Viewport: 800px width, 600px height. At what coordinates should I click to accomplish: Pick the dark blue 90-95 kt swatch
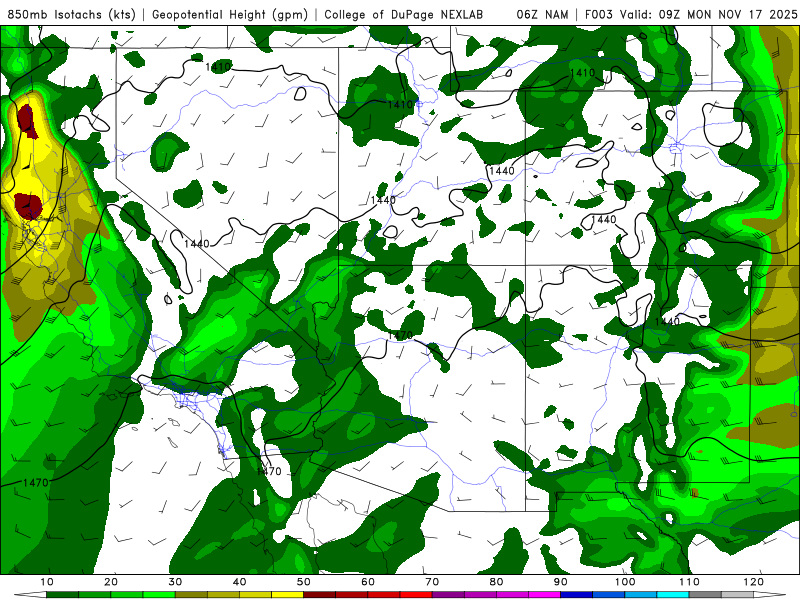click(577, 594)
